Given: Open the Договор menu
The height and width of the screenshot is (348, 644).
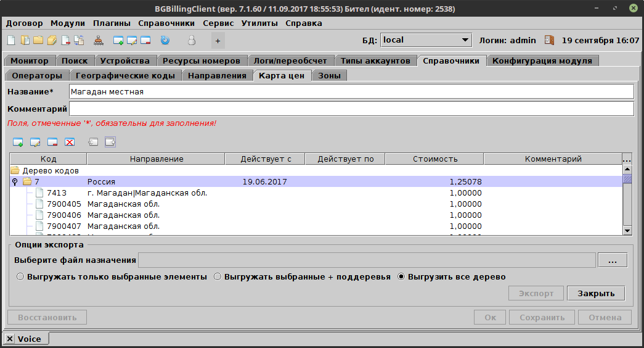Looking at the screenshot, I should click(24, 23).
